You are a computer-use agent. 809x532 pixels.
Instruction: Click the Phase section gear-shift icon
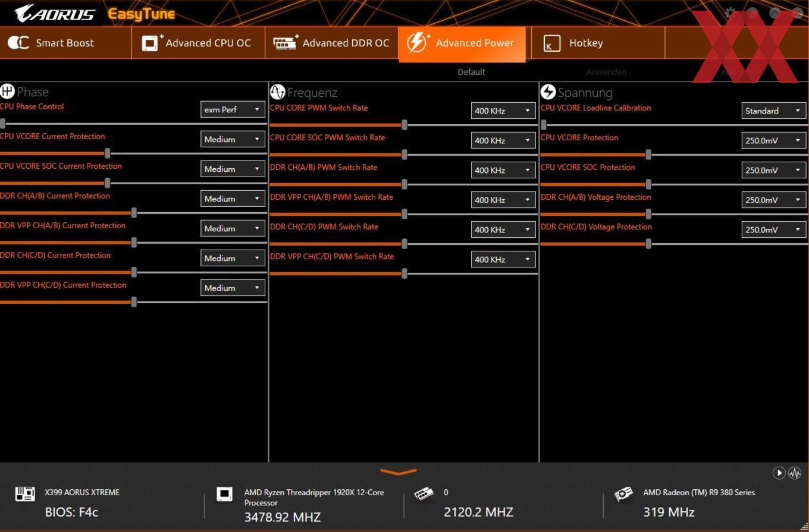(x=7, y=92)
